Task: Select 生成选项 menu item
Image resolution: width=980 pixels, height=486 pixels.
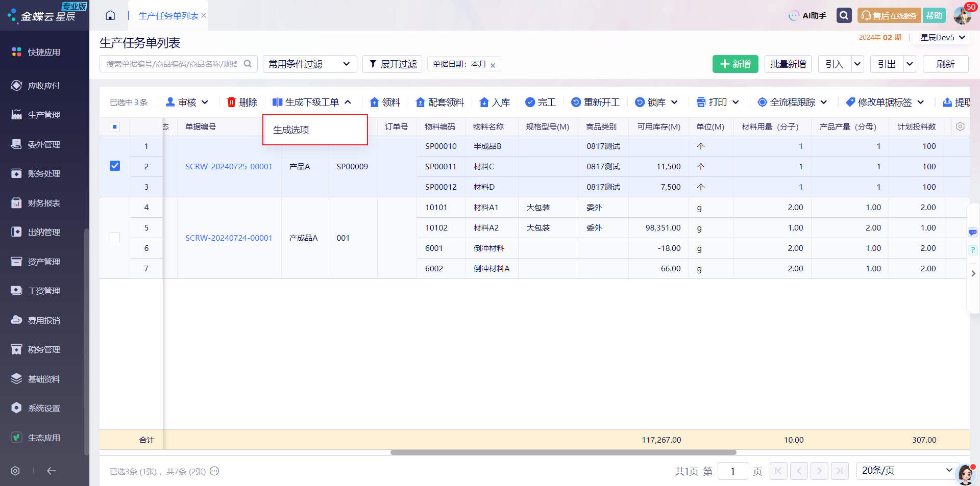Action: pos(315,130)
